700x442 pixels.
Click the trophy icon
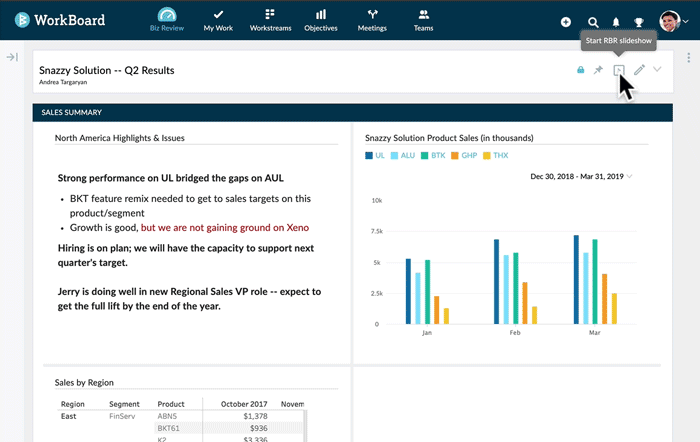click(x=639, y=22)
